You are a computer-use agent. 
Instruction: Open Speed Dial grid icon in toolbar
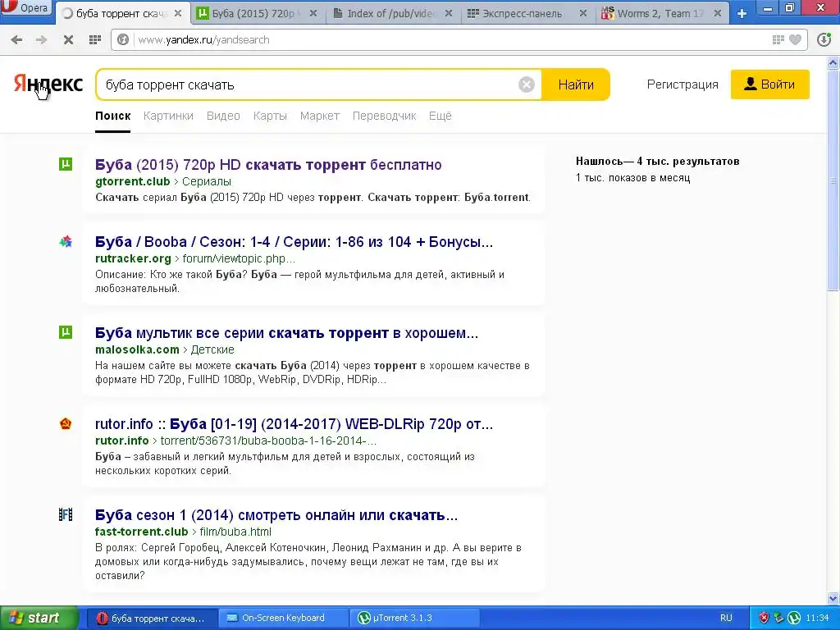(x=95, y=39)
